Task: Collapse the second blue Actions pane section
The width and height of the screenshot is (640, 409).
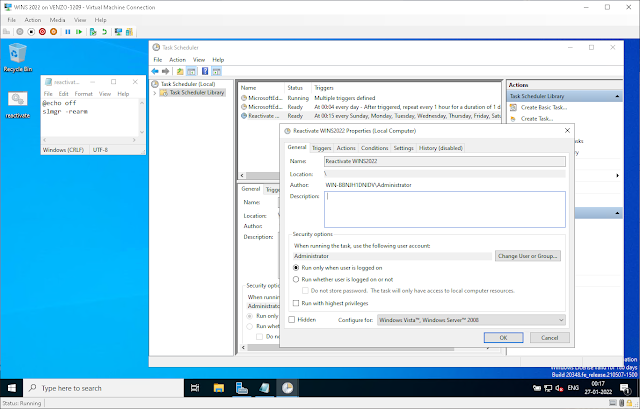Action: [617, 213]
